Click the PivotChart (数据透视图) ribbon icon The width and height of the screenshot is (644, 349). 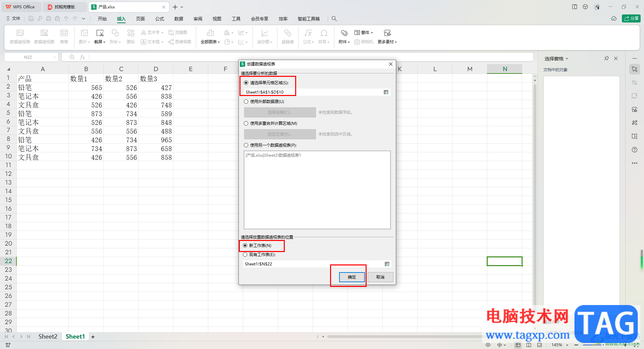point(44,36)
